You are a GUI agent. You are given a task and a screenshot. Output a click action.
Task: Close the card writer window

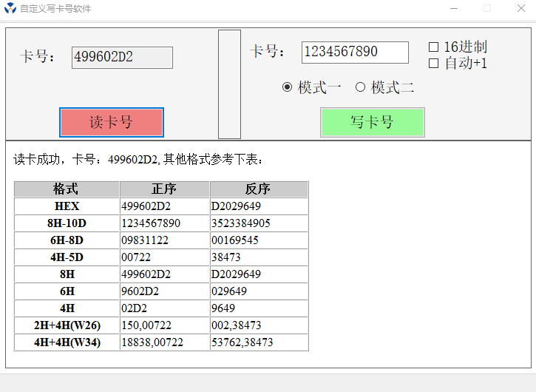pos(520,9)
